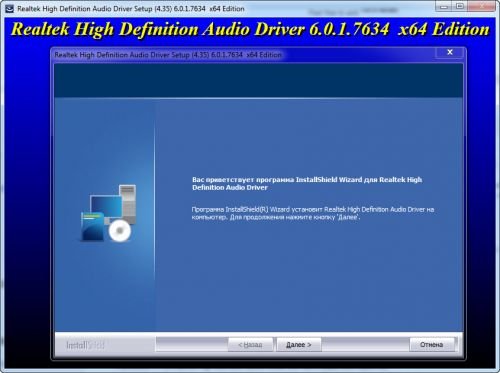Minimize the outer Realtek setup window
This screenshot has width=500, height=373.
click(444, 6)
